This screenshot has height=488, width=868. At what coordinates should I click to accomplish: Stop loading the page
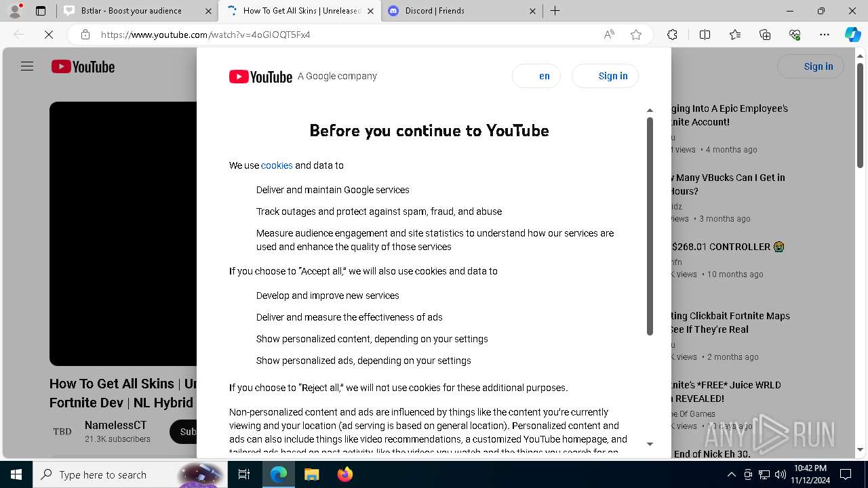coord(49,35)
